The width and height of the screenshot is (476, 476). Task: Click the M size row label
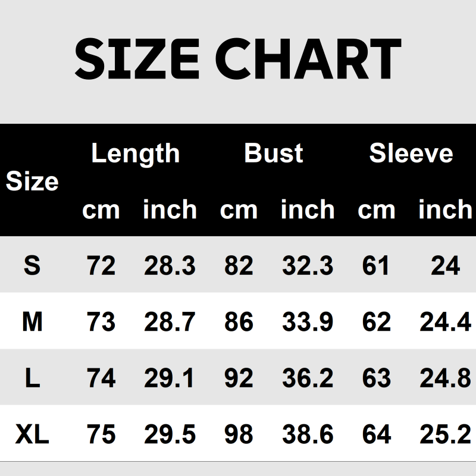coord(32,322)
